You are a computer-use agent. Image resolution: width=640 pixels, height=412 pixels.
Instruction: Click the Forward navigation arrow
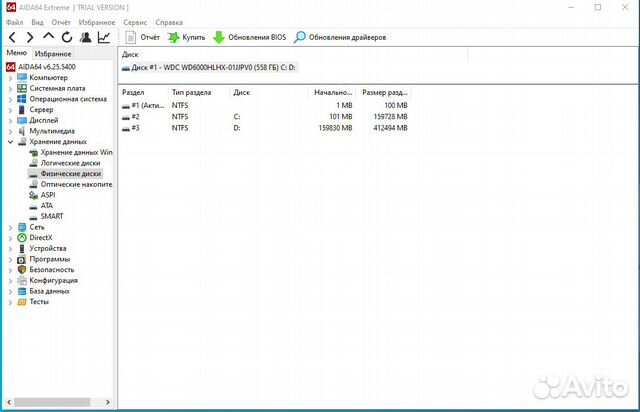[x=30, y=38]
